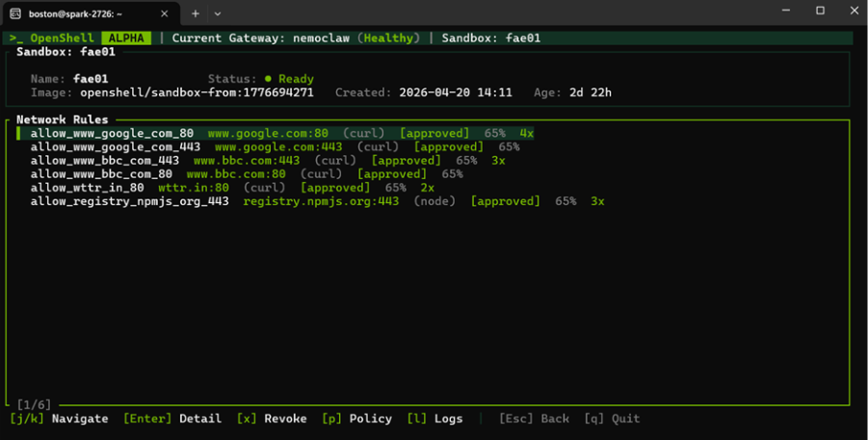868x440 pixels.
Task: Click the Created date 2026-04-20 14:11
Action: point(456,92)
